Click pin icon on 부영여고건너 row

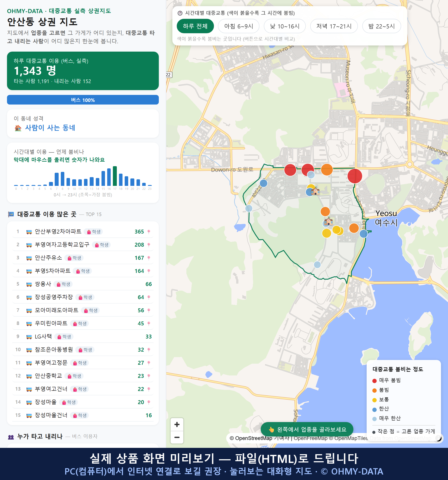coord(149,389)
